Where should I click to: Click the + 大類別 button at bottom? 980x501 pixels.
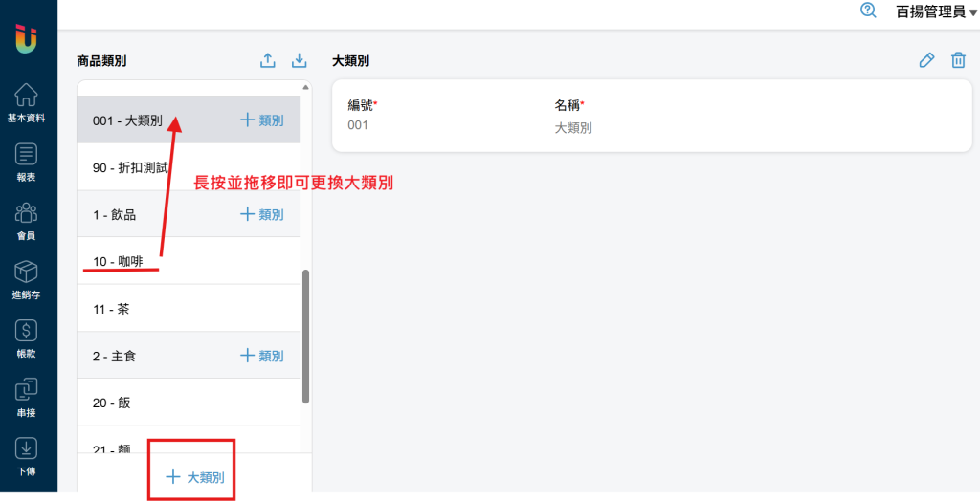(195, 476)
